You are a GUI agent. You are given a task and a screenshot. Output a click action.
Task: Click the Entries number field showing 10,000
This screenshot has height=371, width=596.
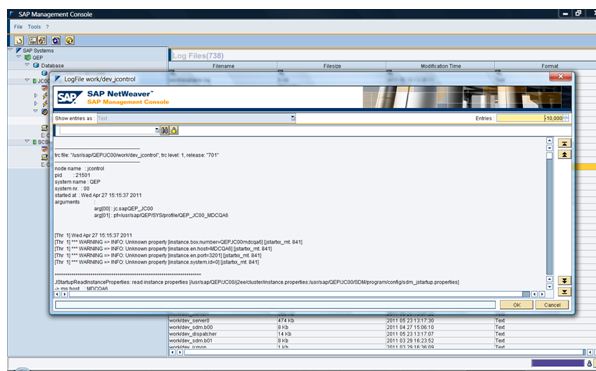[x=530, y=118]
